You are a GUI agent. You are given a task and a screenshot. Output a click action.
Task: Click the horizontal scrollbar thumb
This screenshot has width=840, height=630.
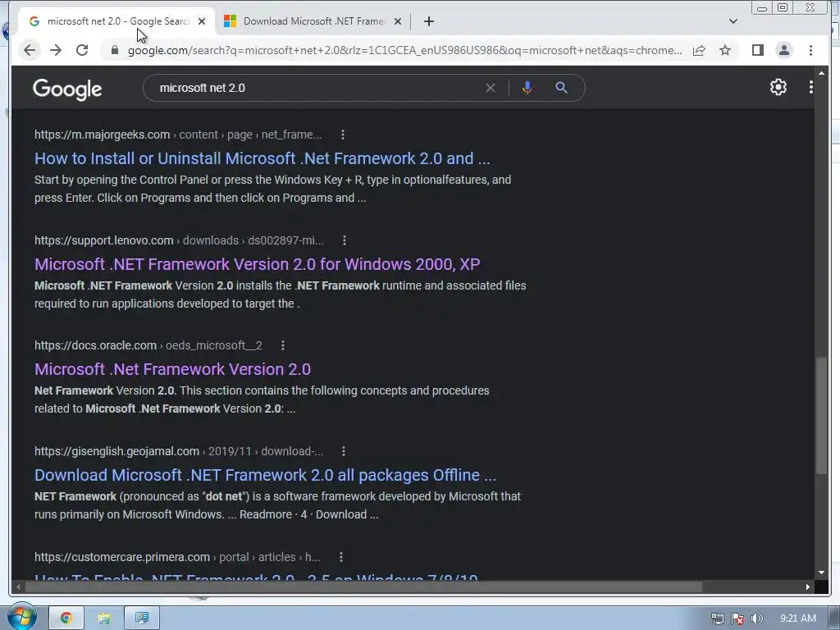pyautogui.click(x=363, y=587)
